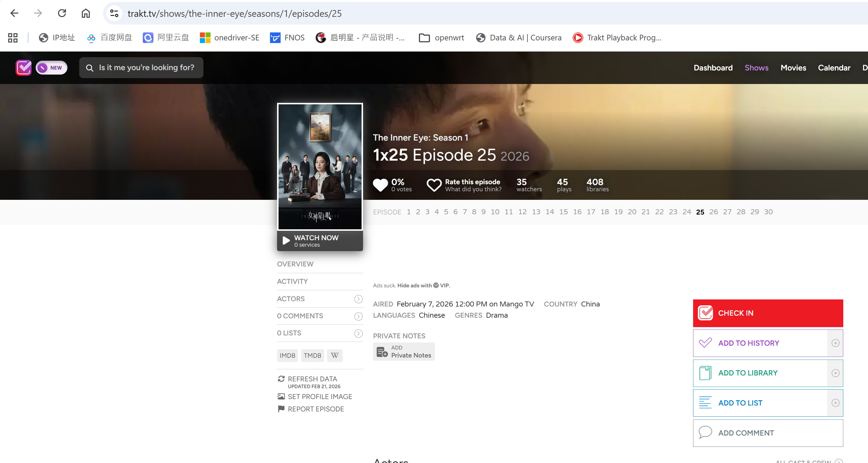Reload the page with browser refresh
This screenshot has width=868, height=463.
point(62,14)
